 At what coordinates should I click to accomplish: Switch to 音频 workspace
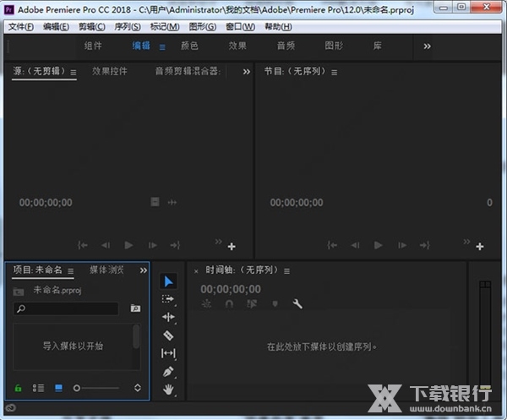pyautogui.click(x=286, y=46)
